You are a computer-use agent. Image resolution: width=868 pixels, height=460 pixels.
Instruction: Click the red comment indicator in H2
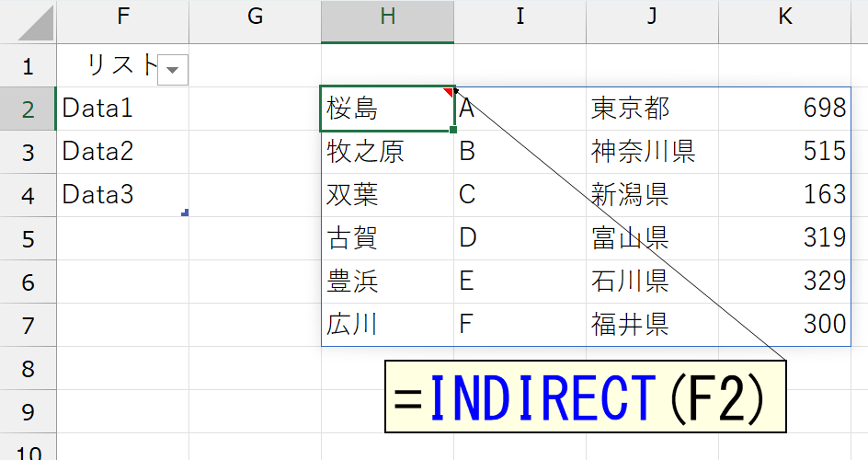point(449,92)
